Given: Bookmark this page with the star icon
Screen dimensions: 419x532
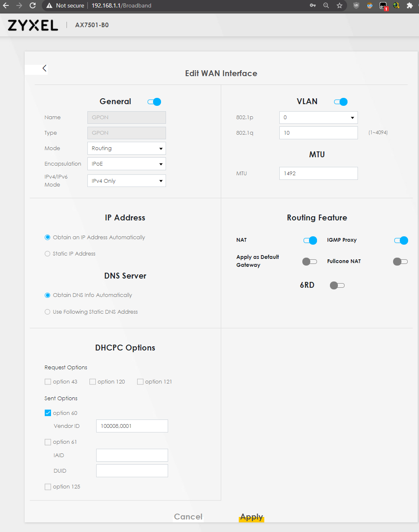Looking at the screenshot, I should pyautogui.click(x=340, y=5).
